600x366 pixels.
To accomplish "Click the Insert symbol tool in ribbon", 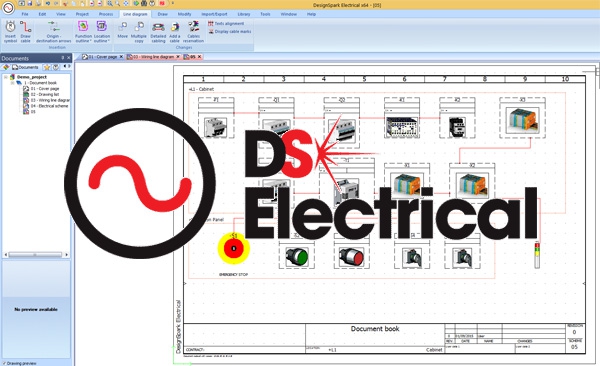I will tap(10, 32).
